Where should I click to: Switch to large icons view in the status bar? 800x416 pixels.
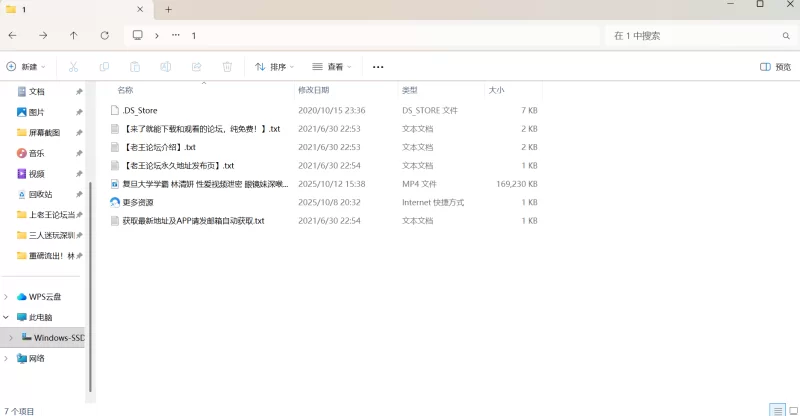coord(791,410)
